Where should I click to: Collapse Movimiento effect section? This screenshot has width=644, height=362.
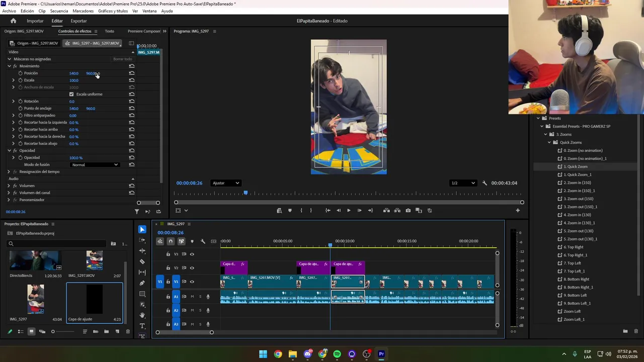tap(9, 66)
